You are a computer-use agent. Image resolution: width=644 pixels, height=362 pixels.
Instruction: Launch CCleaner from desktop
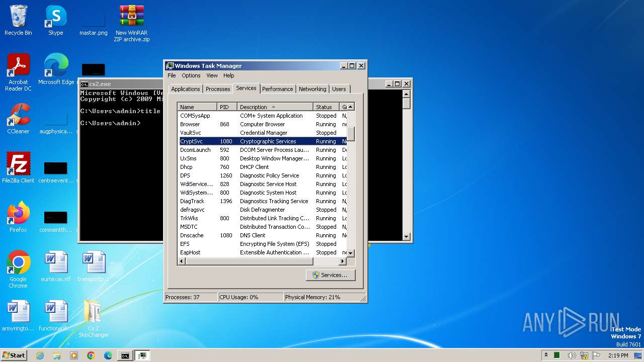click(18, 119)
